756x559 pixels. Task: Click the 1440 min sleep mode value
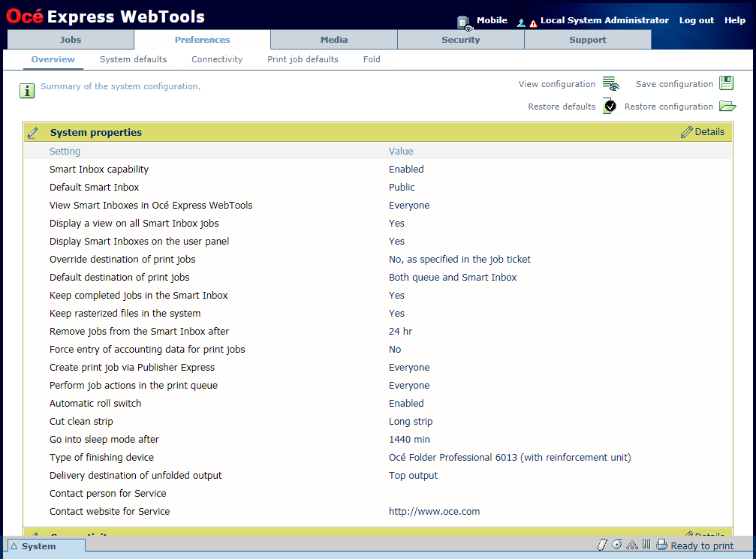409,440
